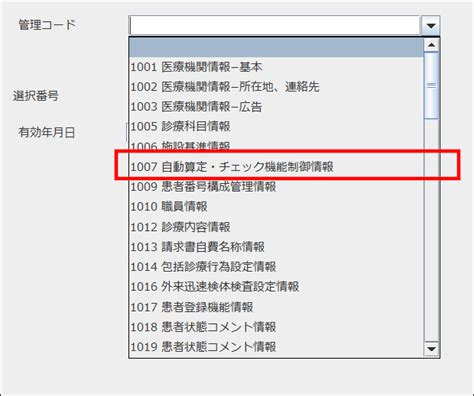Select 1002 医療機関情報−所在地、連絡先
Image resolution: width=474 pixels, height=396 pixels.
coord(276,87)
